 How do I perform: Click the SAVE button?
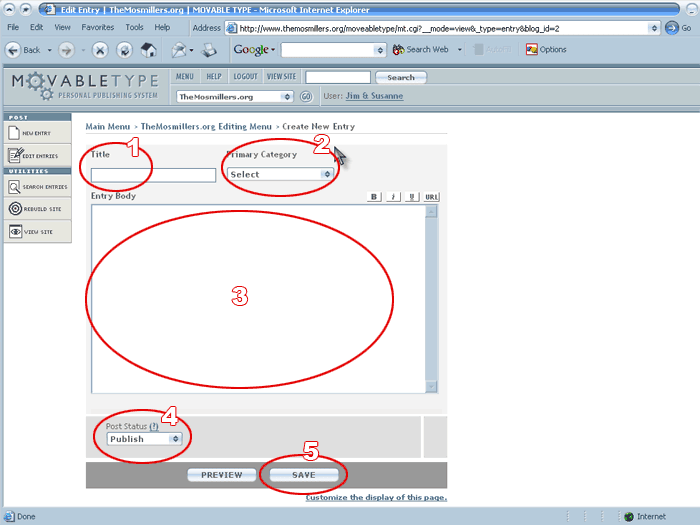[x=304, y=475]
